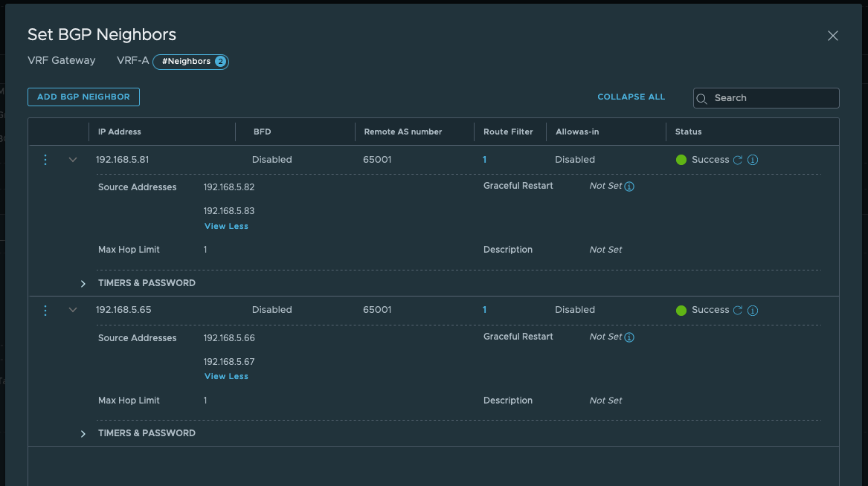
Task: Collapse the 192.168.5.81 neighbor row
Action: click(73, 160)
